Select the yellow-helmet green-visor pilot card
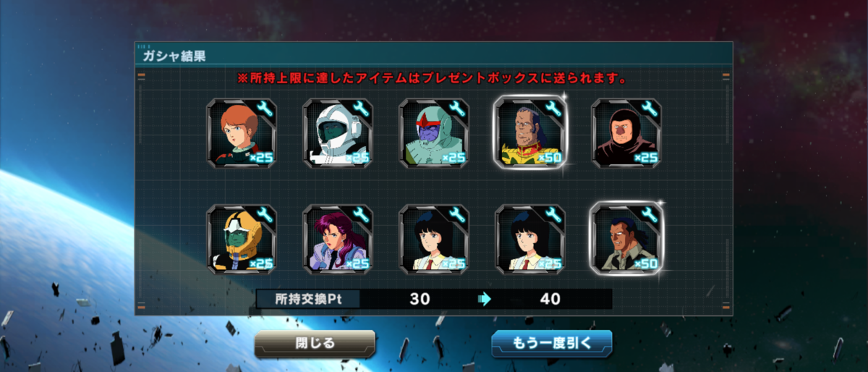 [x=242, y=239]
